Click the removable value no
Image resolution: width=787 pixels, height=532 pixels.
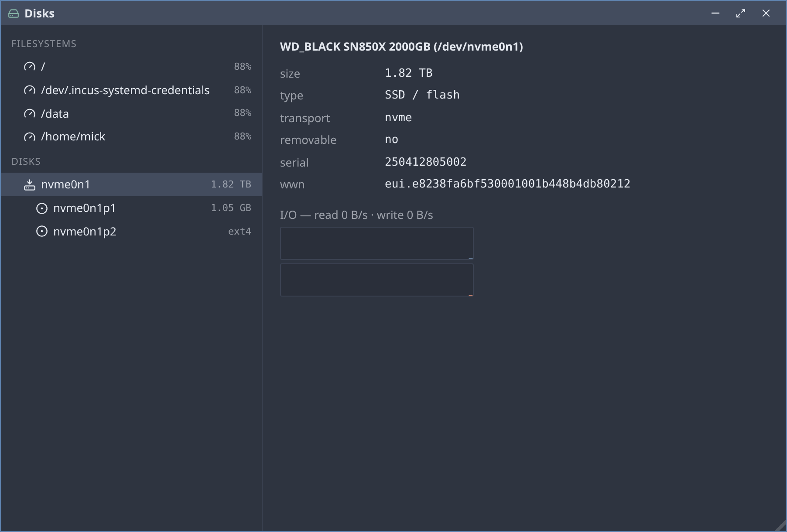click(x=391, y=140)
